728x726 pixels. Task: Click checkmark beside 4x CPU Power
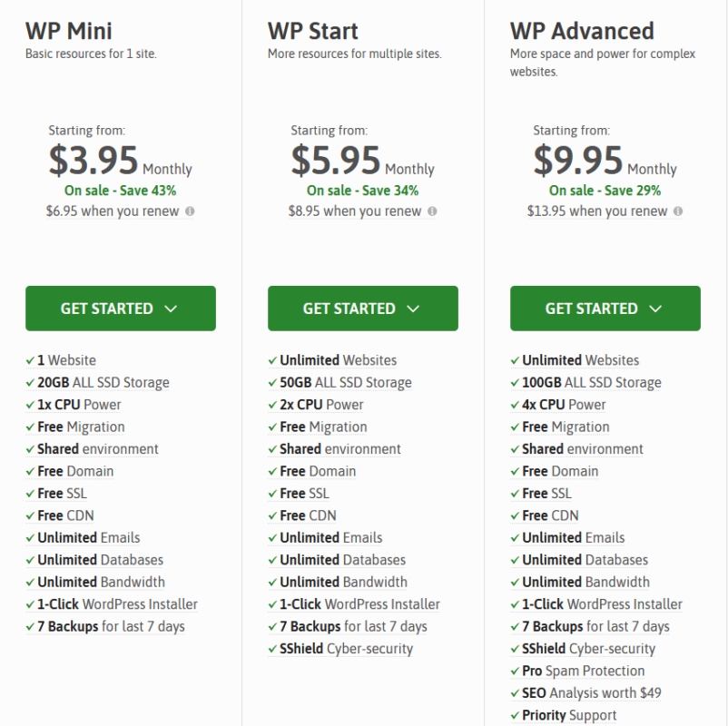pos(515,405)
